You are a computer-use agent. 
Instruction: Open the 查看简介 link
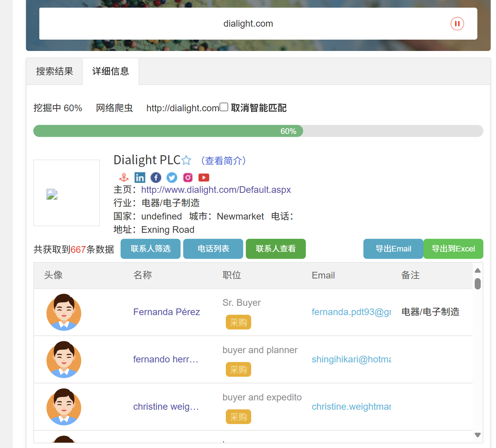(x=224, y=161)
